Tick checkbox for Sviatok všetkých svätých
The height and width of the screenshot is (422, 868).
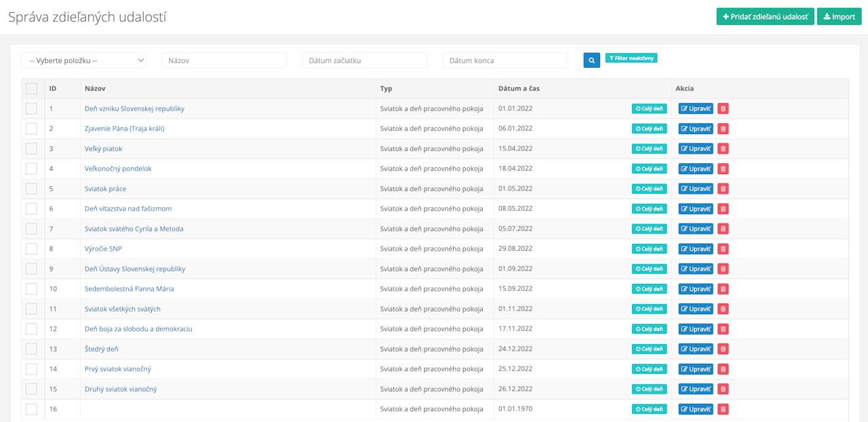click(x=31, y=309)
